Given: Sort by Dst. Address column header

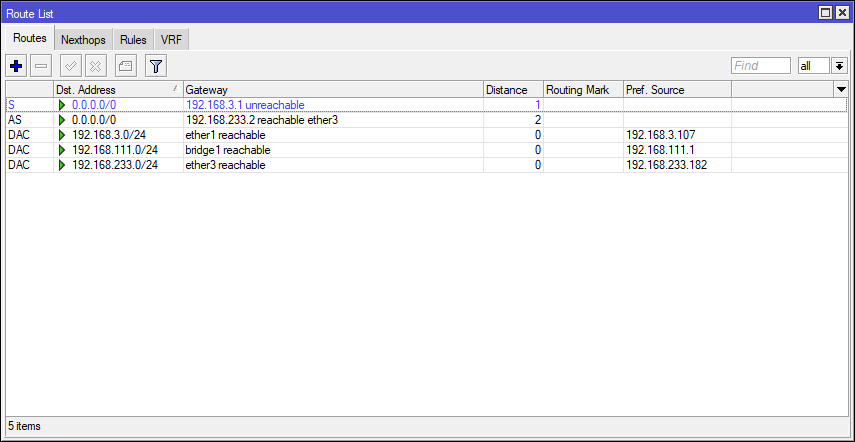Looking at the screenshot, I should [118, 89].
